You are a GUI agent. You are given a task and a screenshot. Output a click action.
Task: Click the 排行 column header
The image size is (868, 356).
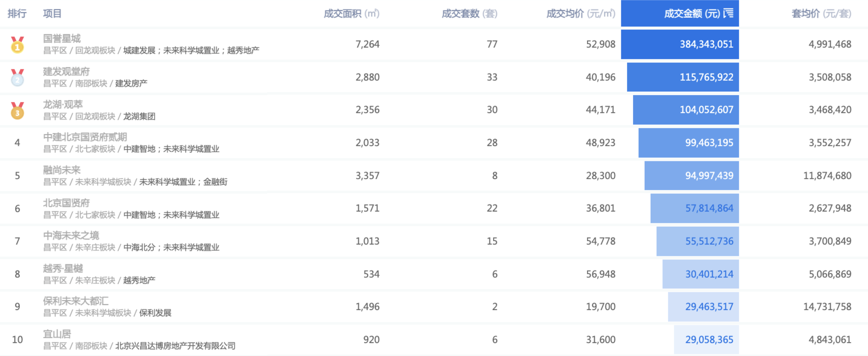tap(17, 13)
